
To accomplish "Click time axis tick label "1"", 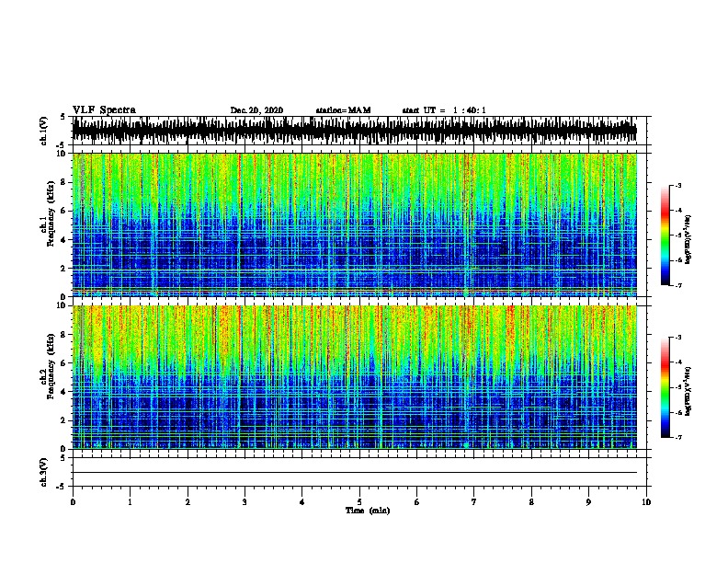I will (x=130, y=502).
